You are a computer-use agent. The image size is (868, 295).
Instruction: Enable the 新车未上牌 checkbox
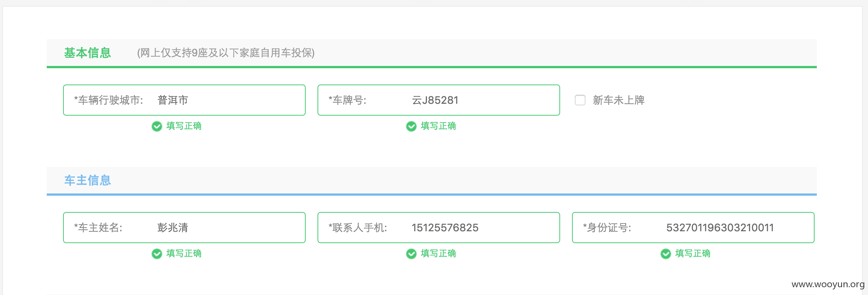[x=580, y=100]
